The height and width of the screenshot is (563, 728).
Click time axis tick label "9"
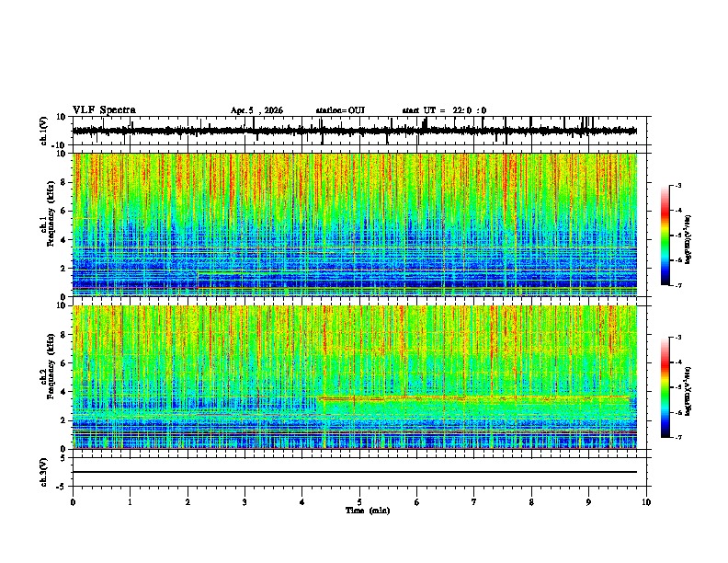588,501
